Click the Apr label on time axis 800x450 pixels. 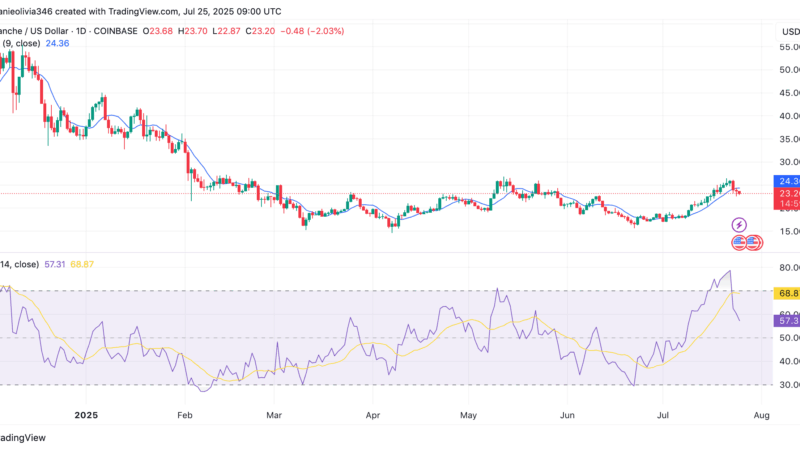point(373,415)
